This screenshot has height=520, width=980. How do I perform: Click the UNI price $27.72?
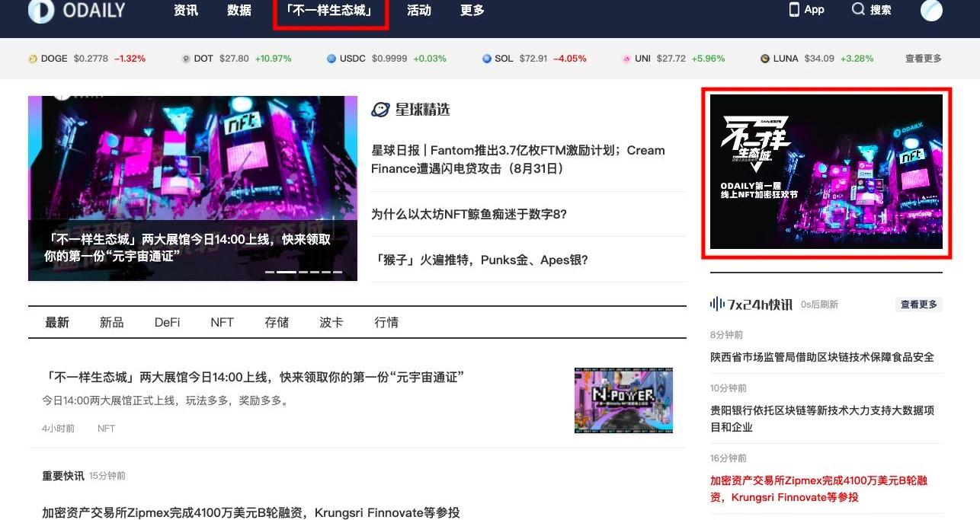[x=671, y=59]
